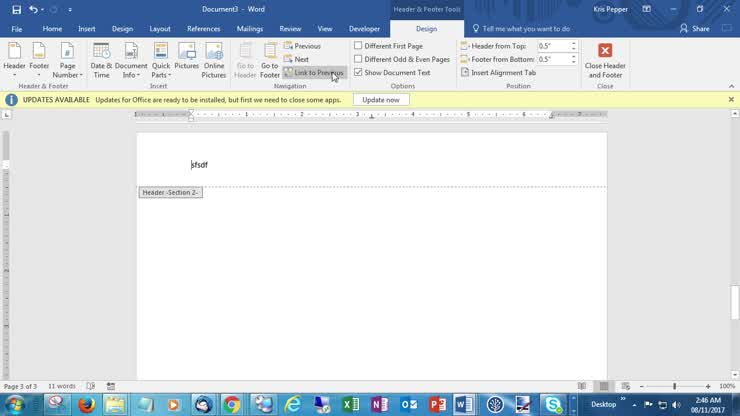Click the zoom slider handle

(x=674, y=386)
